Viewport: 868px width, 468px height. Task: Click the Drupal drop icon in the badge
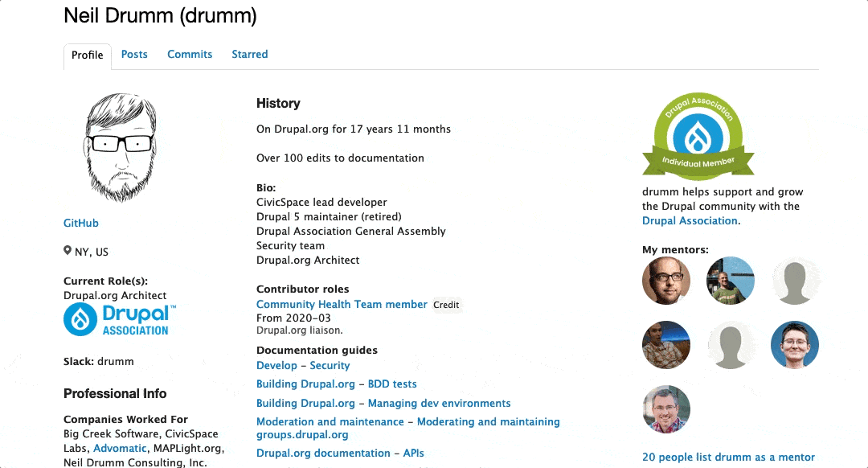coord(698,137)
